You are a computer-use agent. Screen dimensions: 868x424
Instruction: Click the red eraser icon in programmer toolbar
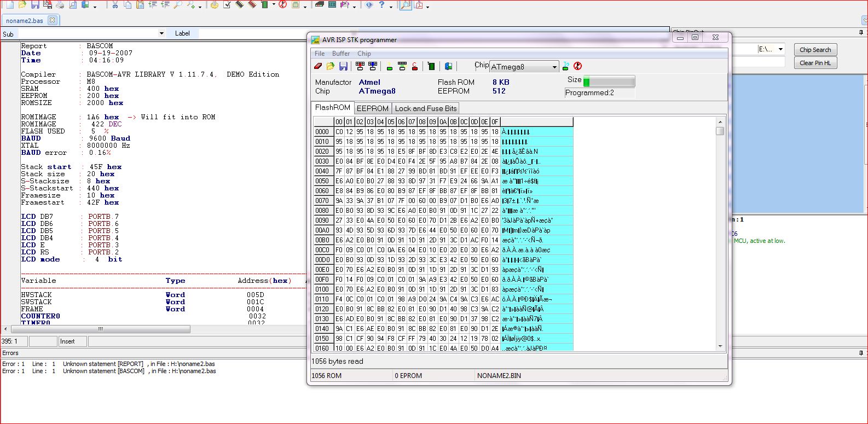point(318,66)
